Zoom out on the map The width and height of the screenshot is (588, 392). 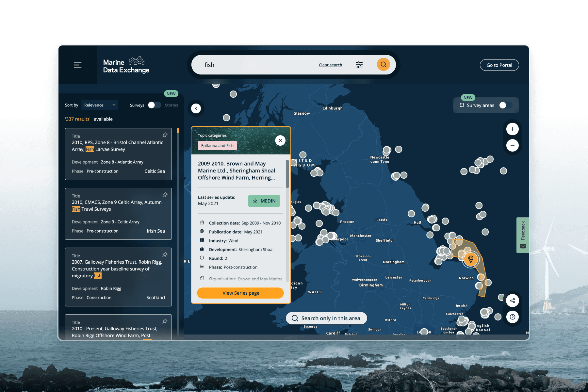coord(513,145)
